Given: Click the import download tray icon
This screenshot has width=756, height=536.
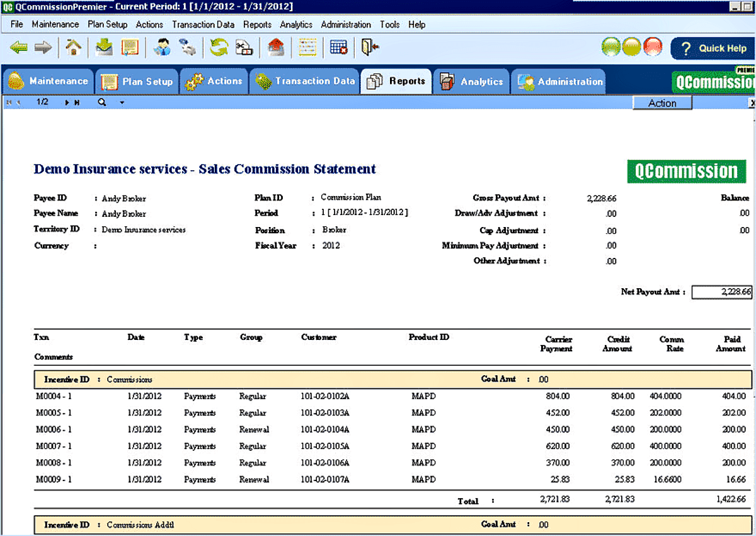Looking at the screenshot, I should pos(105,47).
